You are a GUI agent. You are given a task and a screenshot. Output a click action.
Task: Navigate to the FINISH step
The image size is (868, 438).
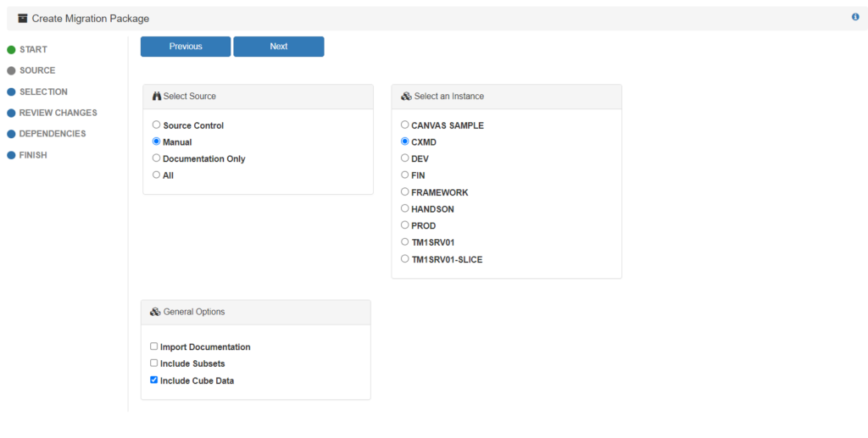[33, 155]
